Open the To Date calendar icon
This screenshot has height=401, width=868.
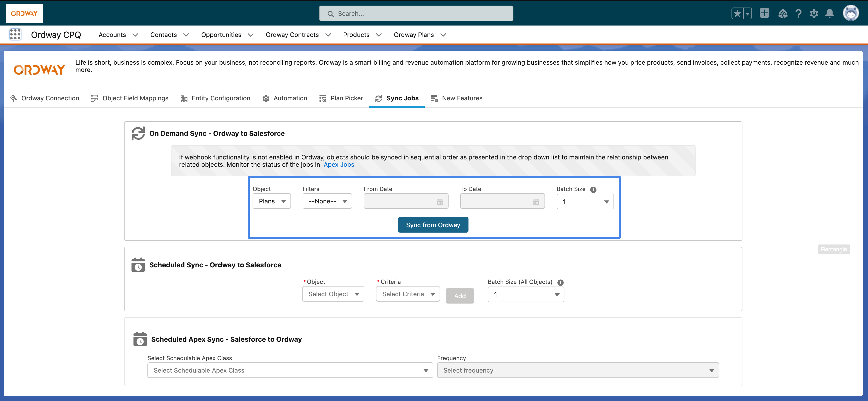click(536, 202)
